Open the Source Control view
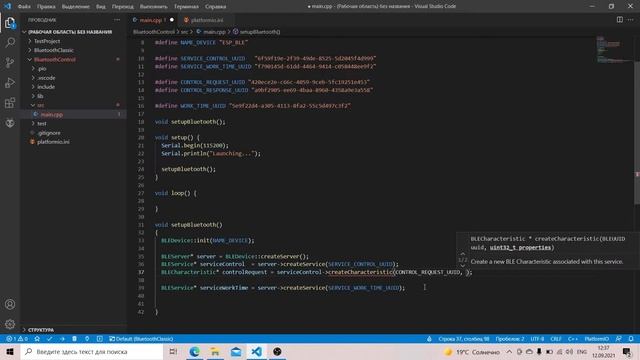 (x=10, y=62)
